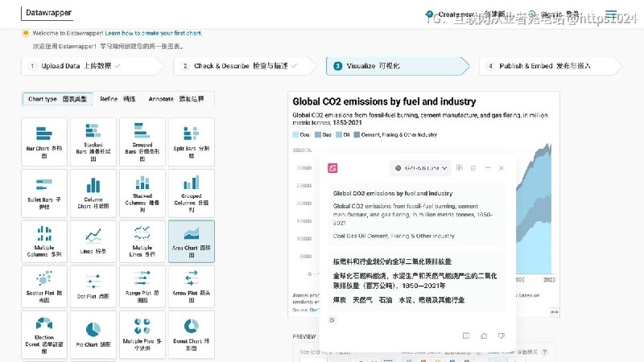This screenshot has height=362, width=644.
Task: Select the Multiple Pies chart type
Action: [142, 335]
